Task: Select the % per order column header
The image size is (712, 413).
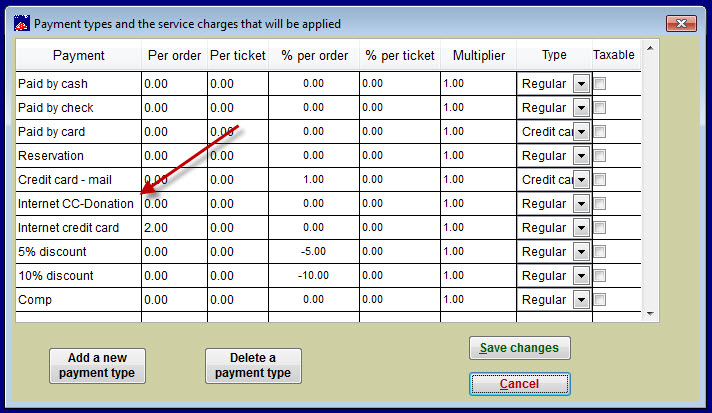Action: tap(314, 55)
